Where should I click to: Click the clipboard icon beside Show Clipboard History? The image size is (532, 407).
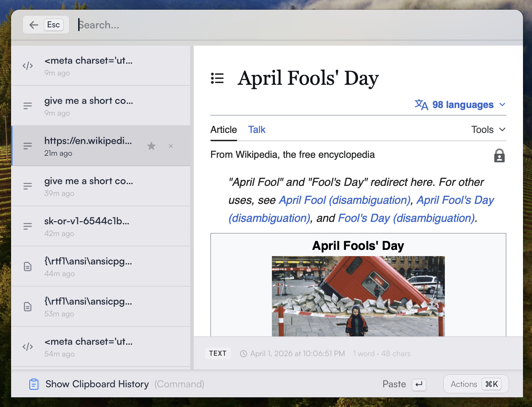[34, 384]
